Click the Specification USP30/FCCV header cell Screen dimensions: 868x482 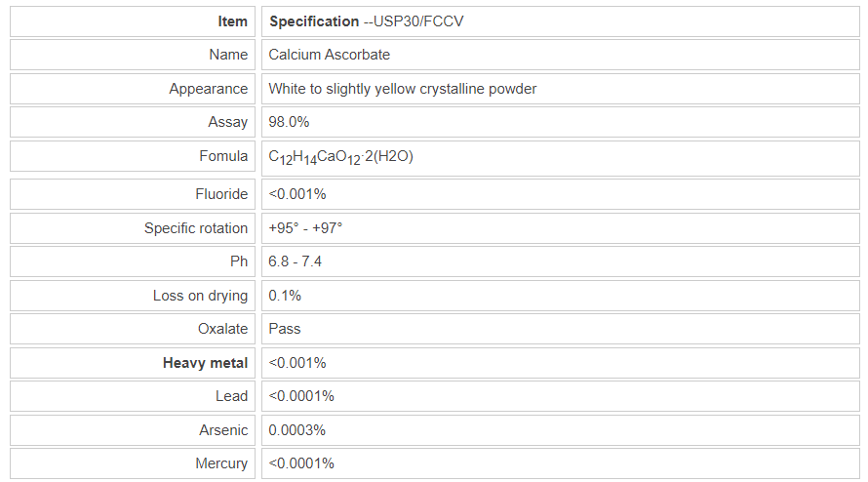click(366, 21)
